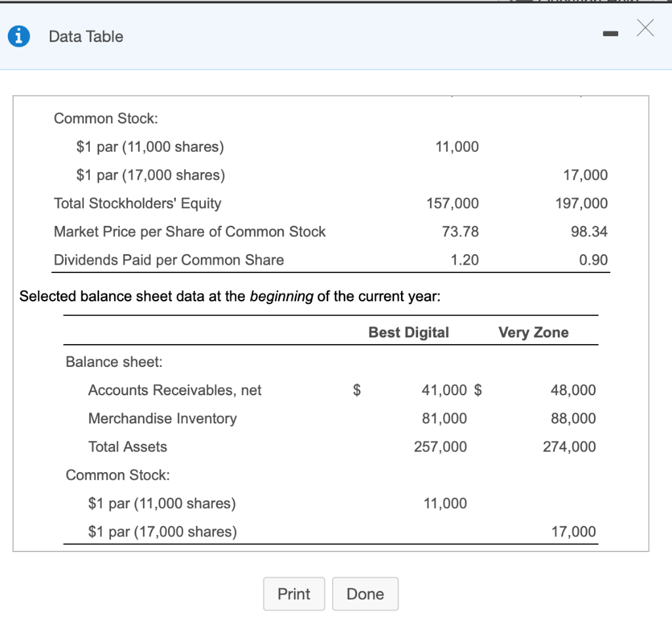Click the Selected balance sheet data heading

[230, 296]
